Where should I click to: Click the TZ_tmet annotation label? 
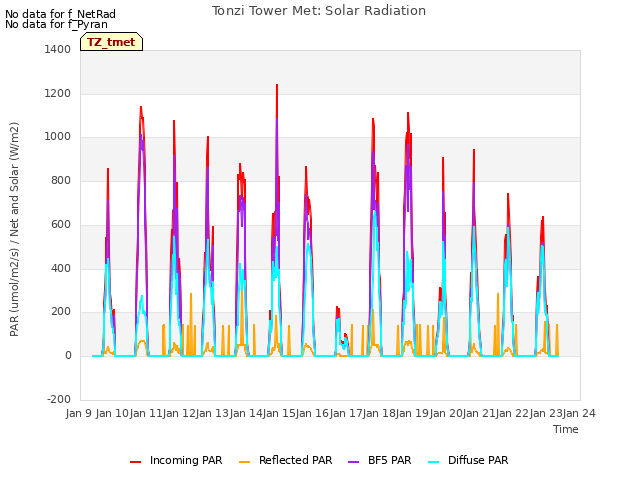coord(111,42)
